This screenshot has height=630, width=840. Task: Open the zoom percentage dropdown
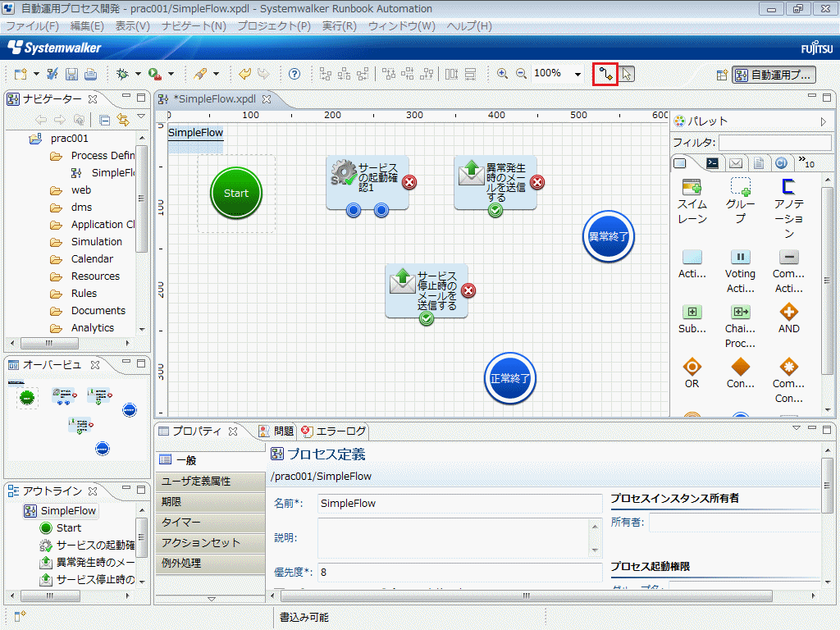click(x=577, y=74)
